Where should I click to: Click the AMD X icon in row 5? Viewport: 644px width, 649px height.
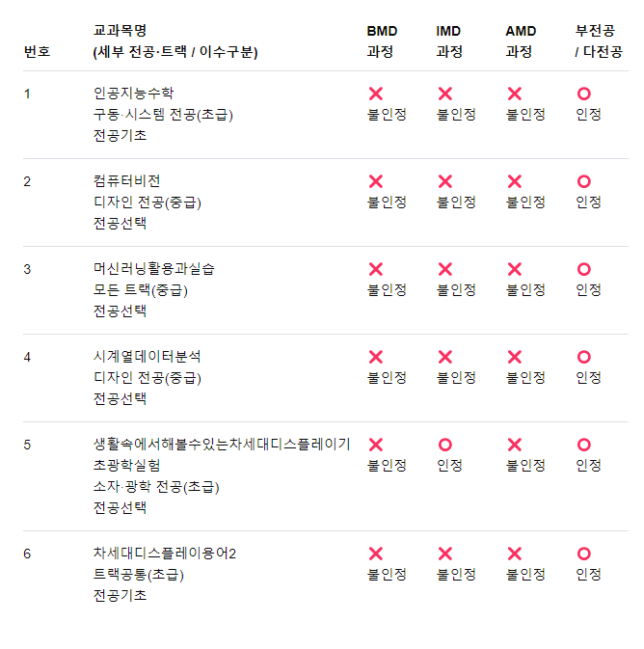[x=515, y=445]
